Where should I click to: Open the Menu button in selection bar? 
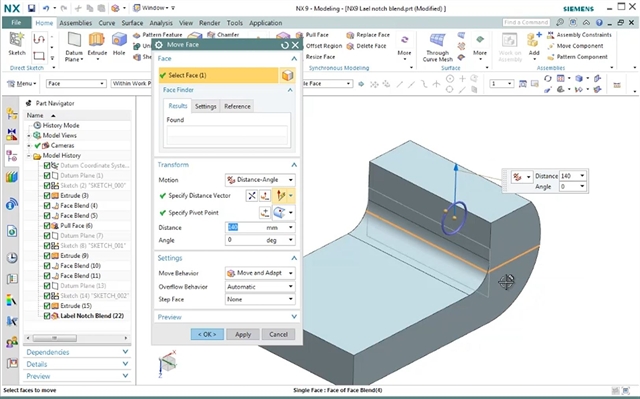click(22, 84)
